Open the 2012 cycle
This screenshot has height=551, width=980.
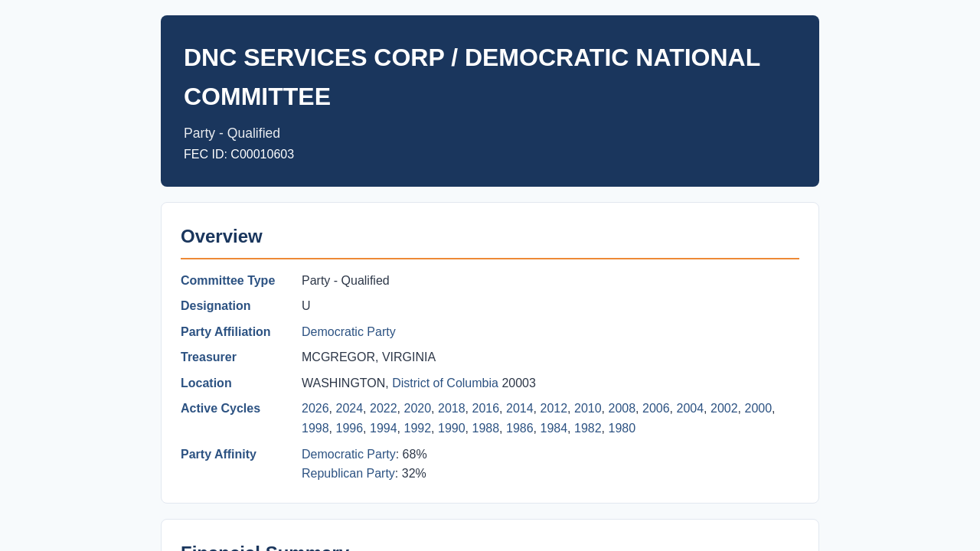click(554, 409)
